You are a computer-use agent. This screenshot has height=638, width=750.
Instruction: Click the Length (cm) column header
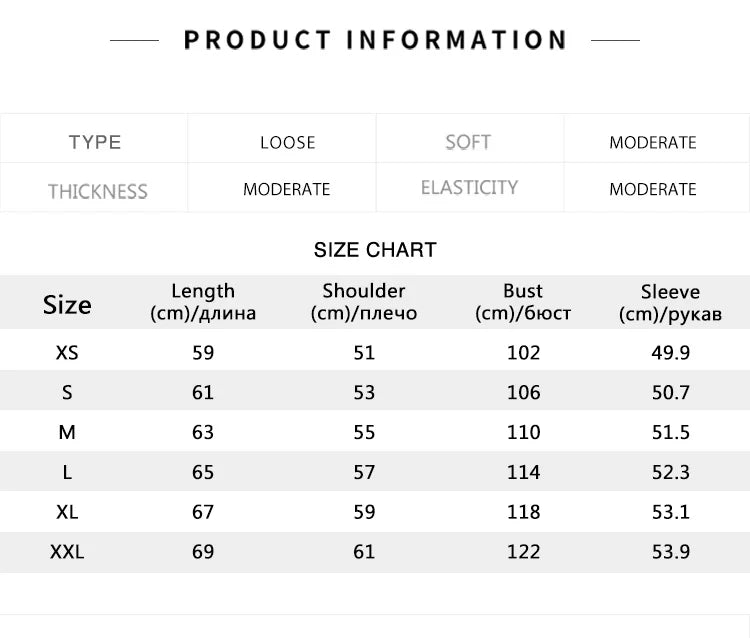coord(203,302)
